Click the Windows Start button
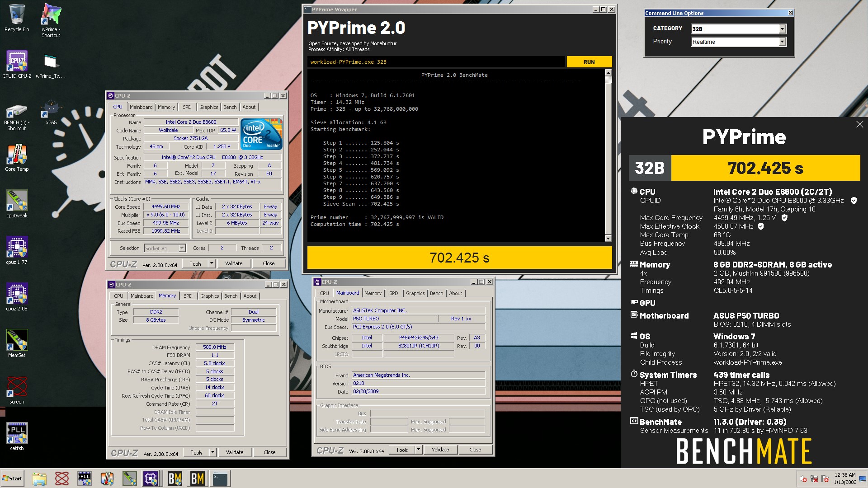 pyautogui.click(x=13, y=479)
